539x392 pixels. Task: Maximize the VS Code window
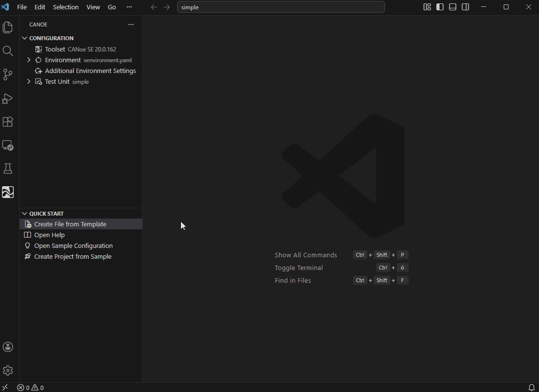pos(506,7)
